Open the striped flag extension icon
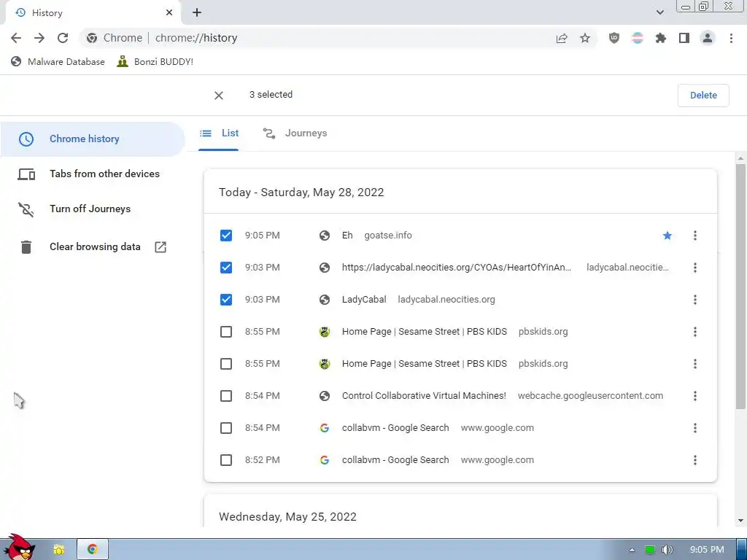 [x=638, y=38]
